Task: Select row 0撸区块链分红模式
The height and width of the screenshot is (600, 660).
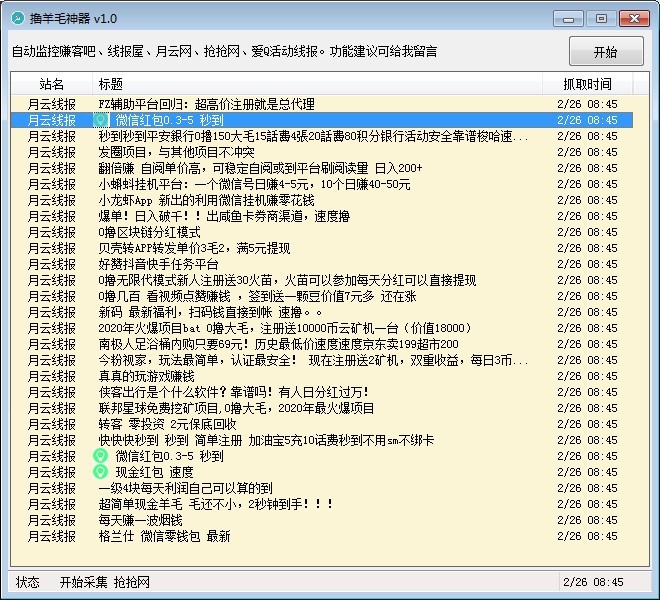Action: pos(322,232)
